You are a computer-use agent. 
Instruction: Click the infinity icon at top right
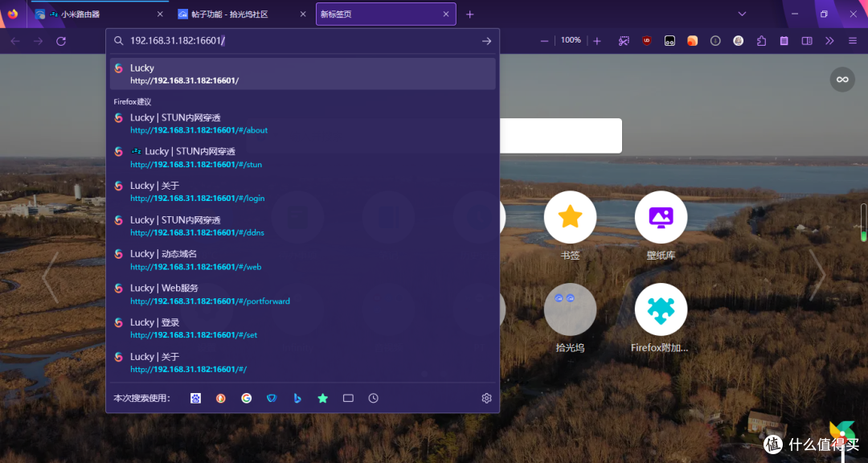(842, 80)
